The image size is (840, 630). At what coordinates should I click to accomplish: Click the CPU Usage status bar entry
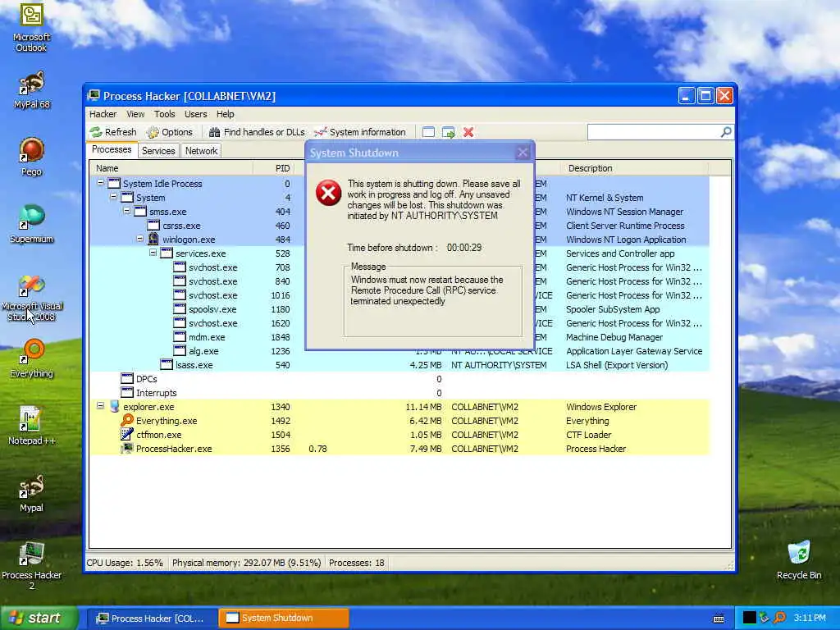[125, 563]
